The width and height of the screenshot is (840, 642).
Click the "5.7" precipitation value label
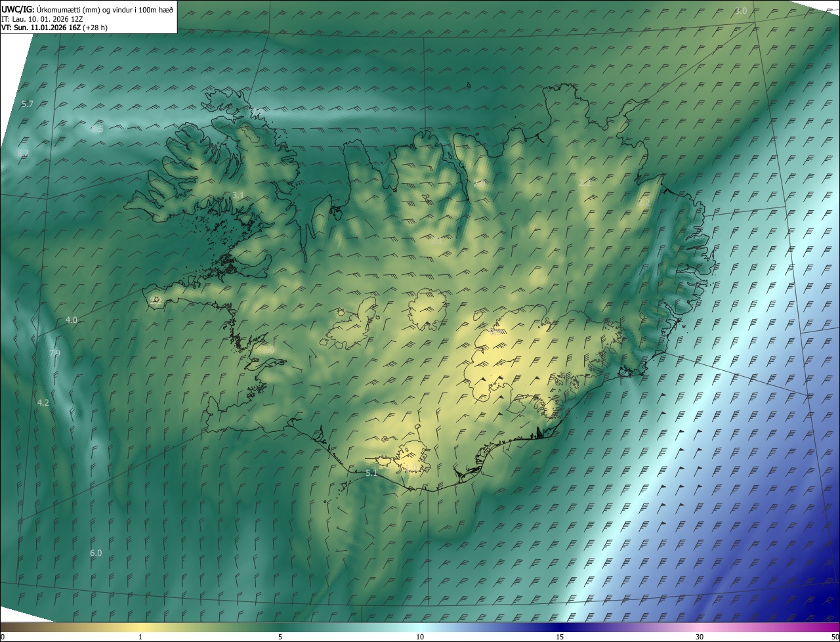27,104
